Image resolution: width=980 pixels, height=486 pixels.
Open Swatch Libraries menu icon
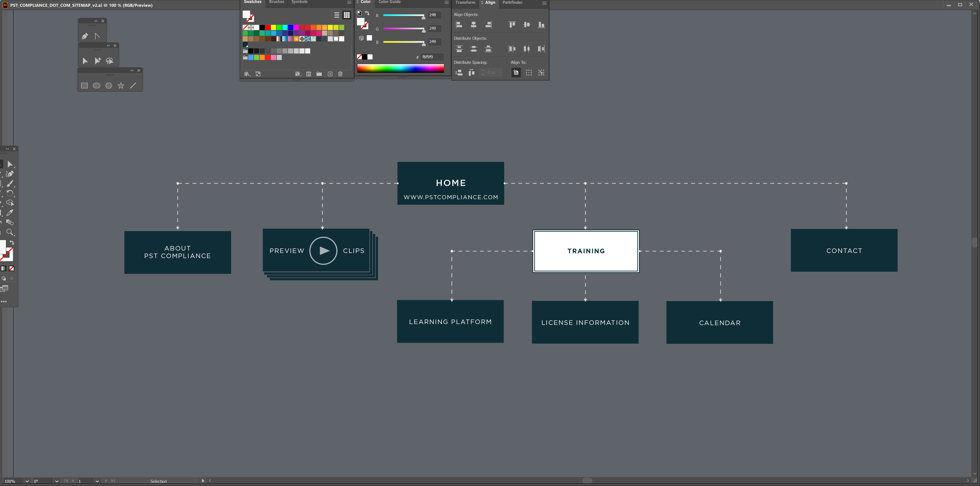tap(247, 74)
